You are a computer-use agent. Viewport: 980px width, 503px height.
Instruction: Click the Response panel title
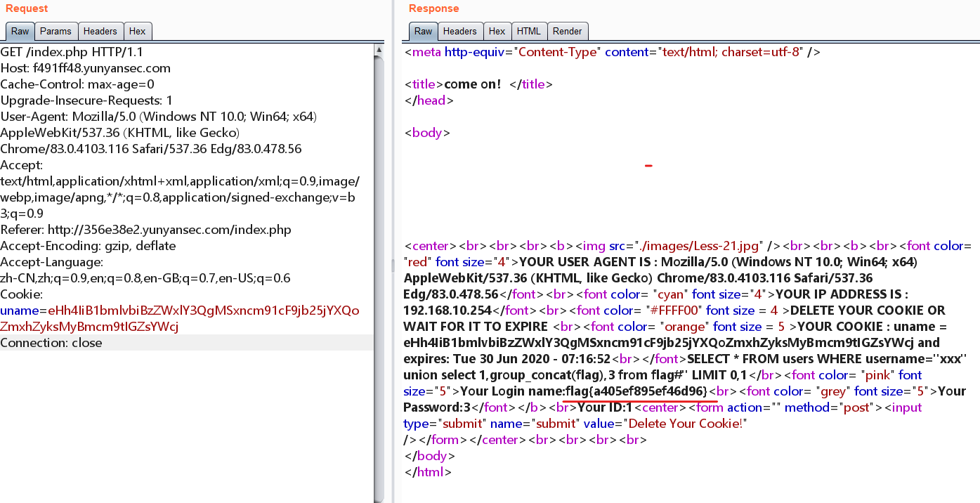pos(434,8)
